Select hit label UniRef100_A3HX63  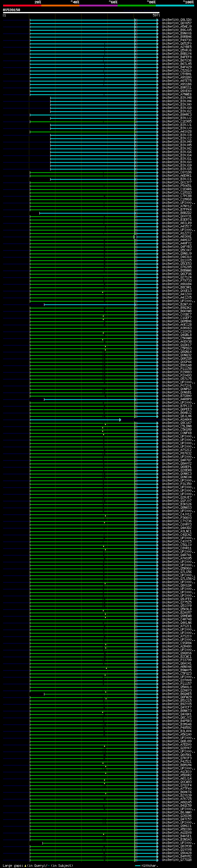[x=176, y=328]
